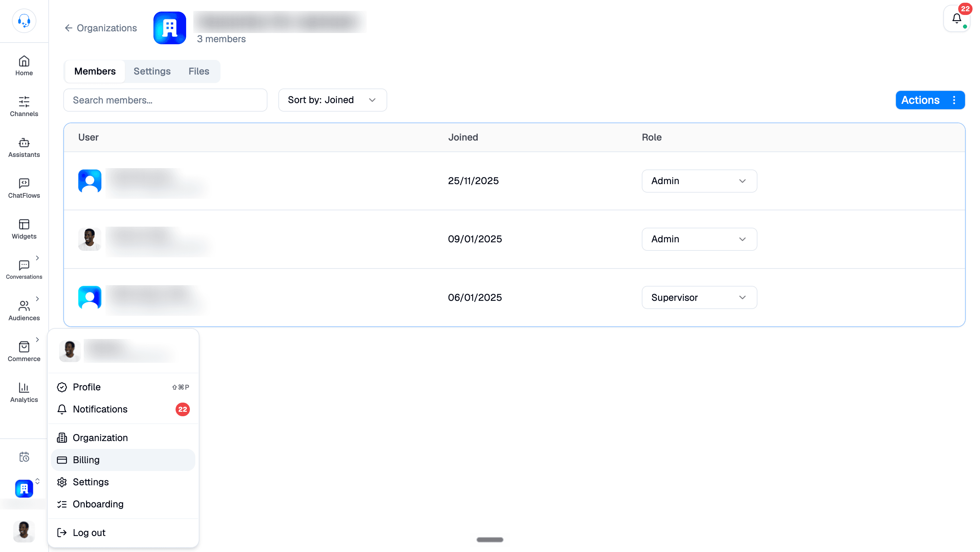Open role dropdown for member joined 09/01/2025

point(699,239)
